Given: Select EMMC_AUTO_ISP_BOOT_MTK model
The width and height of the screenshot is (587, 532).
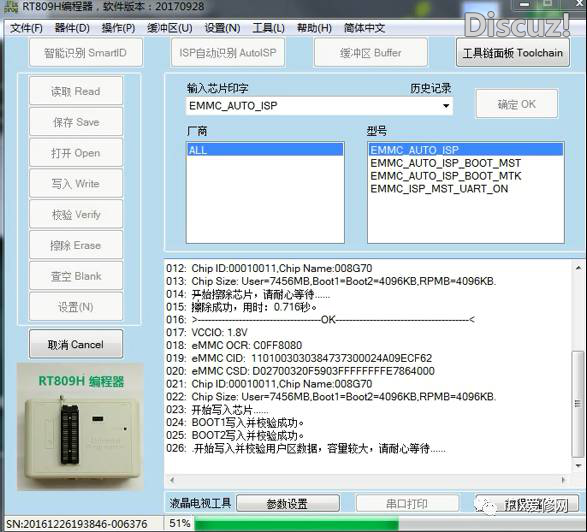Looking at the screenshot, I should tap(445, 176).
